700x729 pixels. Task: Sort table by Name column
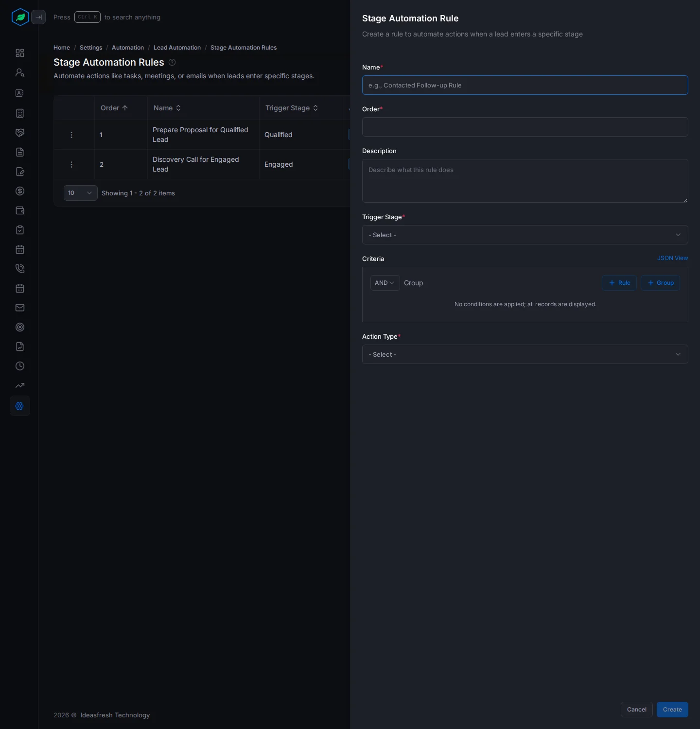coord(167,108)
